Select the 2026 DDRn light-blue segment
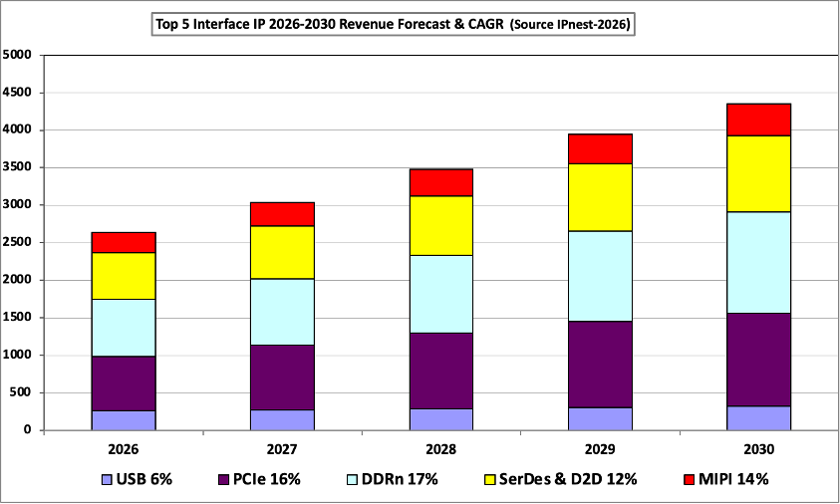840x504 pixels. click(124, 328)
